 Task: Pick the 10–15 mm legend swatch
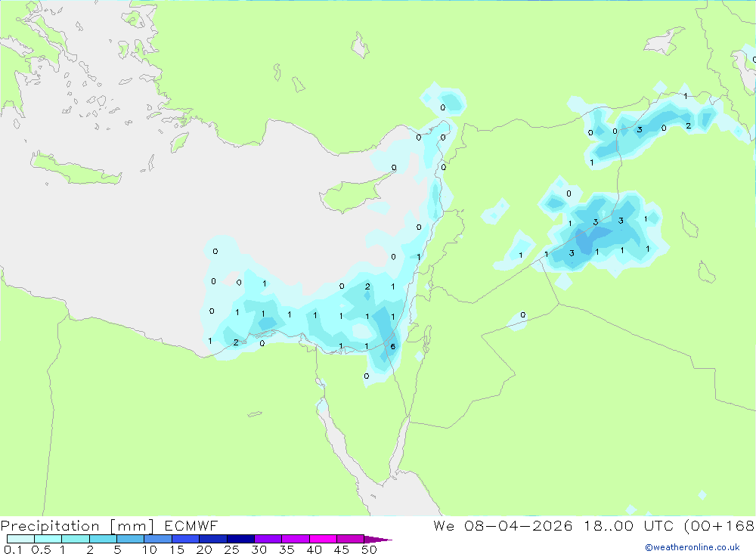pyautogui.click(x=158, y=539)
